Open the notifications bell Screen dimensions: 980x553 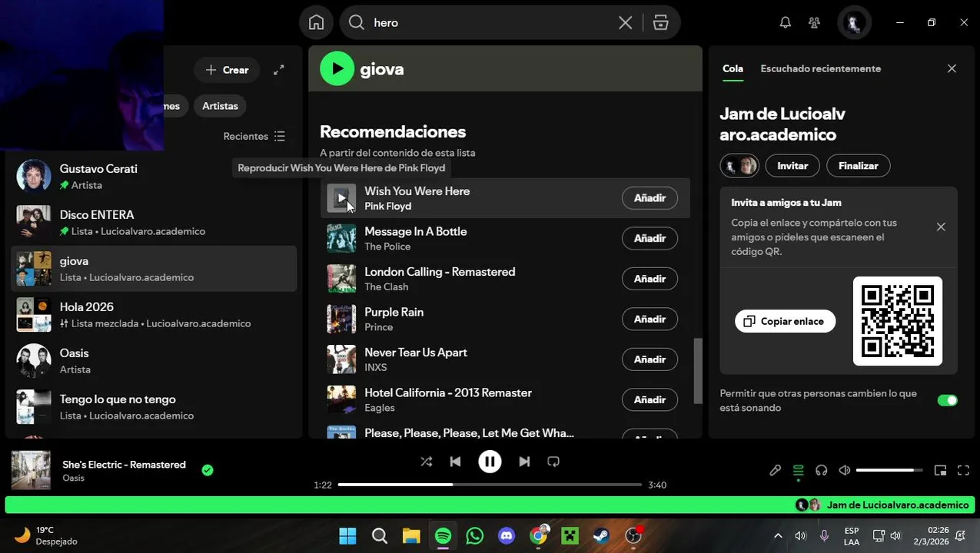[785, 22]
